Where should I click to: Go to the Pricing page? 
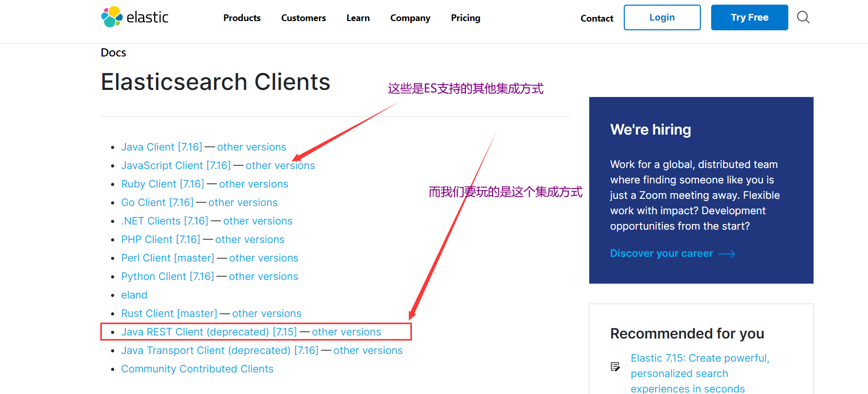pos(465,18)
